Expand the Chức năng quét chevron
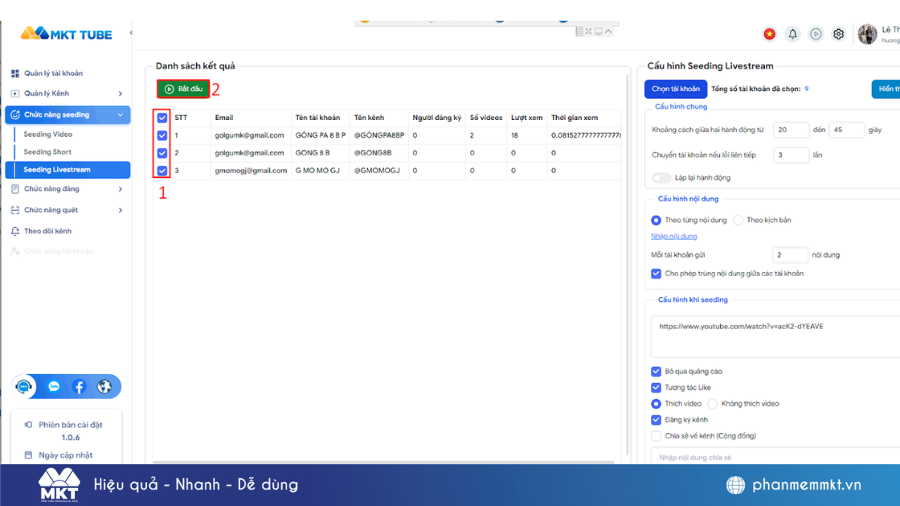 pos(120,210)
